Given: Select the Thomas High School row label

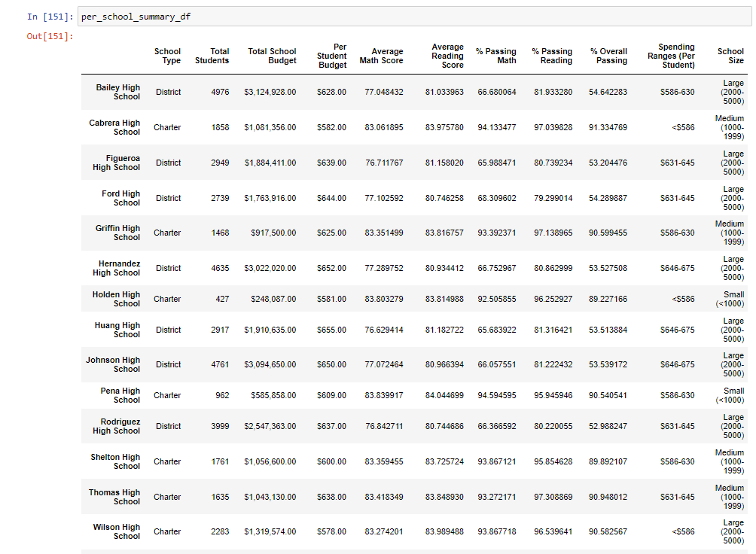Looking at the screenshot, I should [114, 497].
